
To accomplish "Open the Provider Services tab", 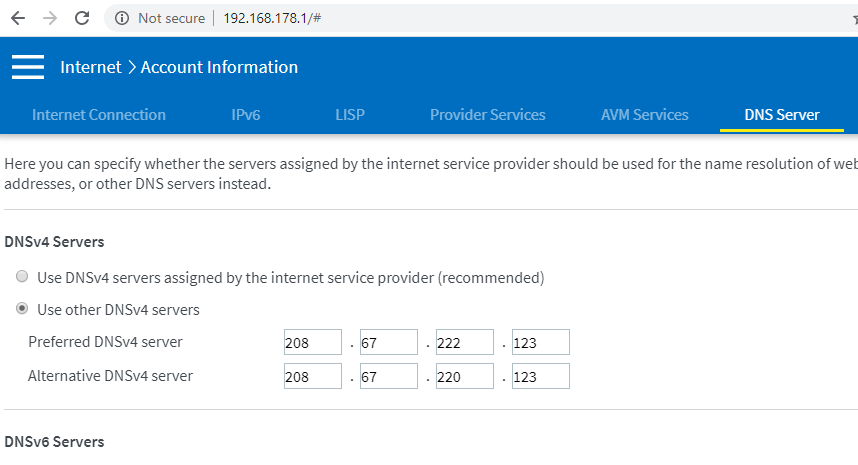I will [487, 115].
